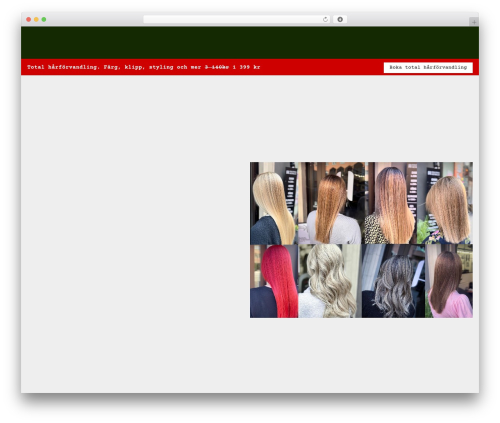Click the round download icon beside address bar
This screenshot has width=500, height=423.
340,19
